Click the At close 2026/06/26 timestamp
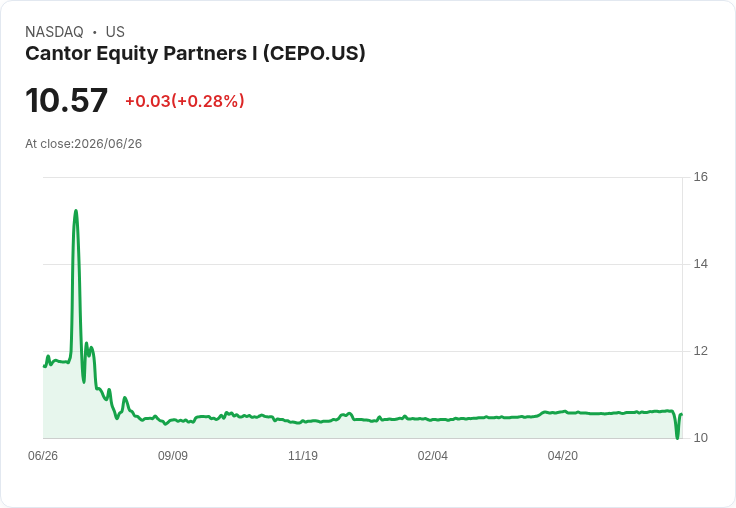This screenshot has width=736, height=508. point(84,144)
